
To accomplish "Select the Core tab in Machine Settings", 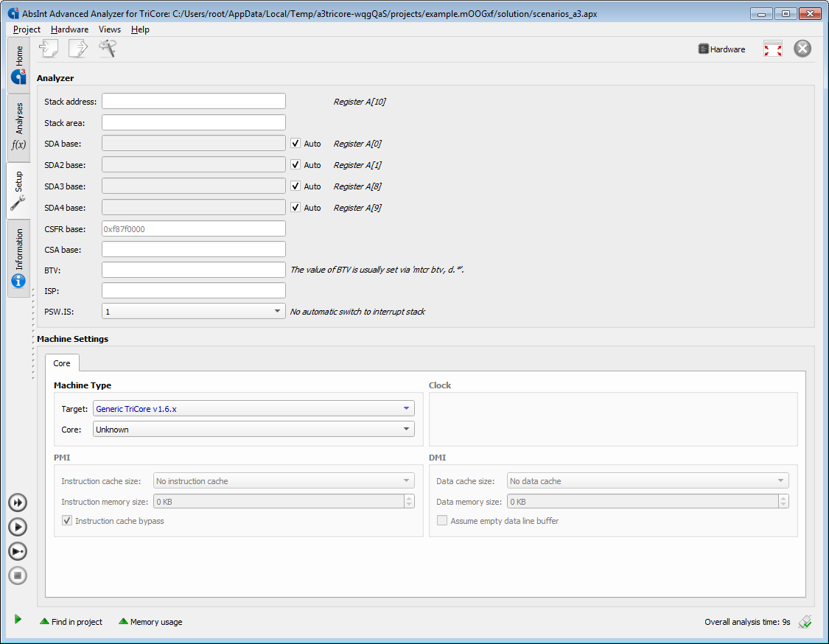I will click(x=62, y=363).
